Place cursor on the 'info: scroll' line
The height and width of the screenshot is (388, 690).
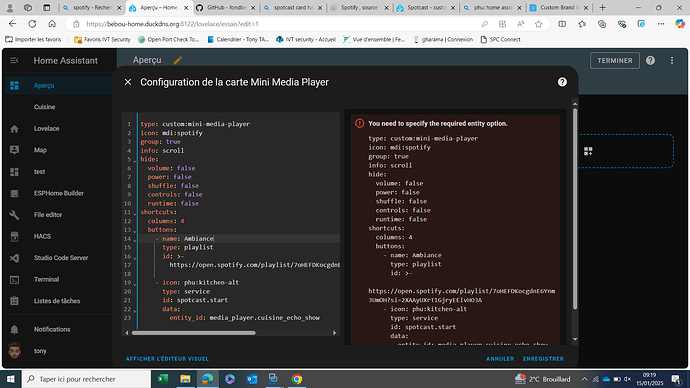point(162,150)
